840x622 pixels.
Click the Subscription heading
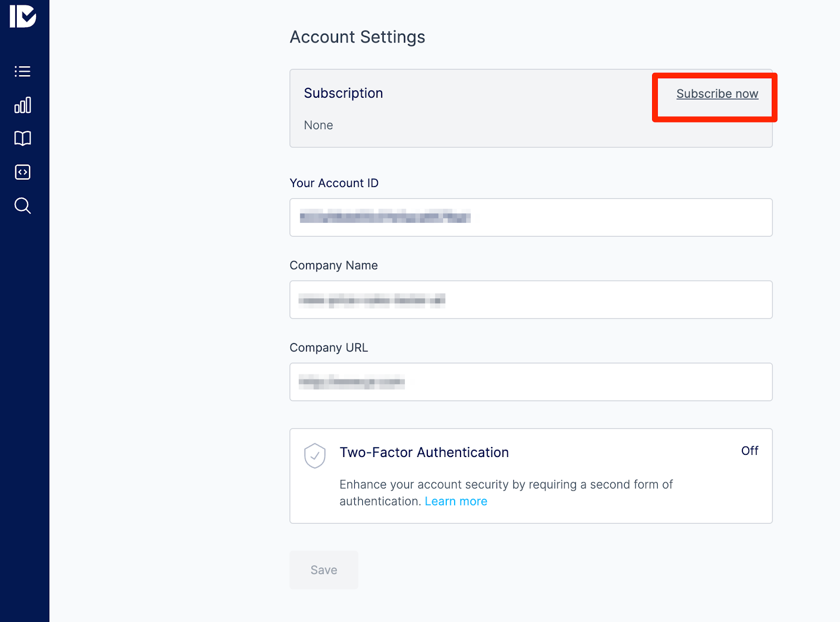coord(343,94)
